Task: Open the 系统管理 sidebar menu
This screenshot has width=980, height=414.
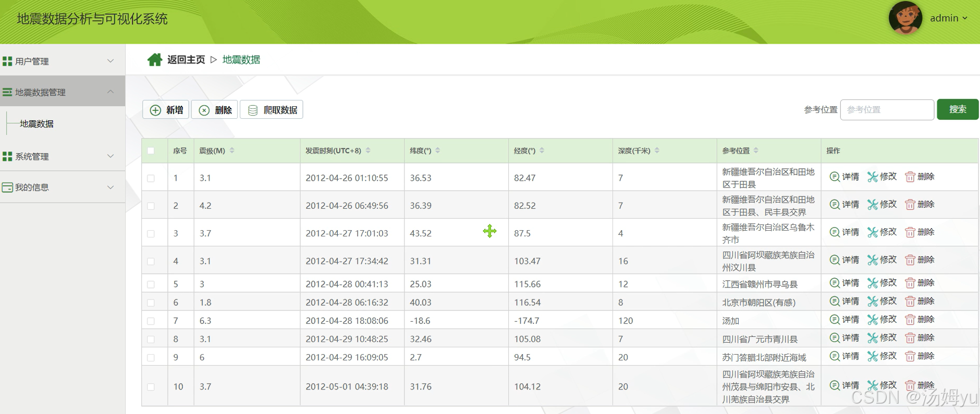Action: 63,156
